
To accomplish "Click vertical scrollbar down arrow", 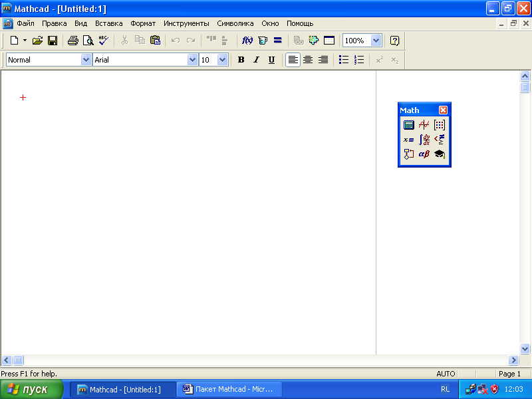I will [525, 348].
